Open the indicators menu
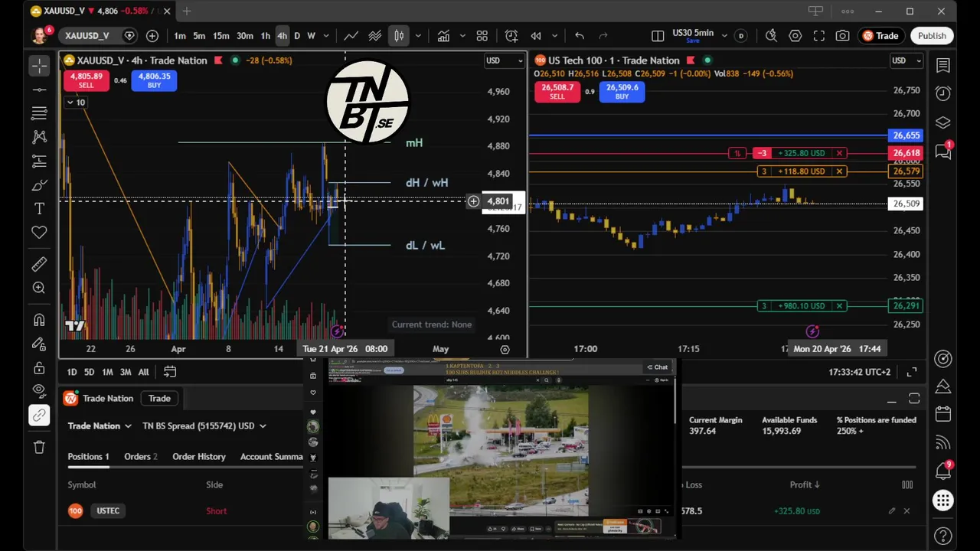Screen dimensions: 980x551 (443, 36)
